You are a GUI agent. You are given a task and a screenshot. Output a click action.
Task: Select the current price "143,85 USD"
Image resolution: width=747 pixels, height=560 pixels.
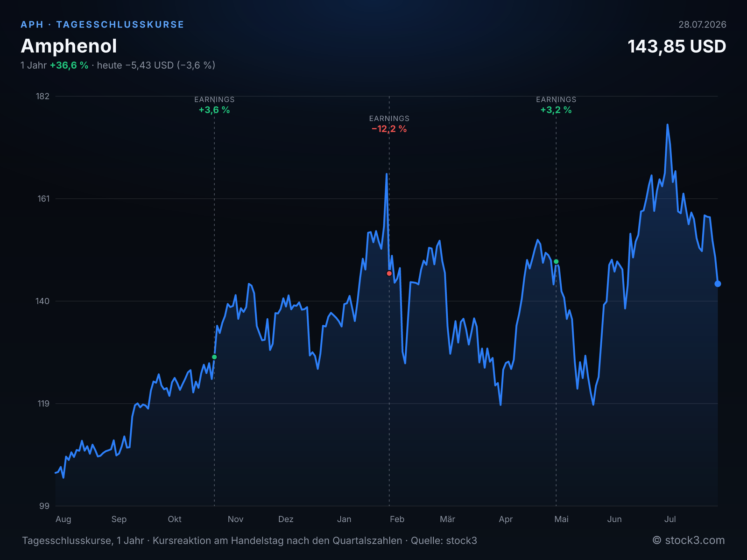677,46
